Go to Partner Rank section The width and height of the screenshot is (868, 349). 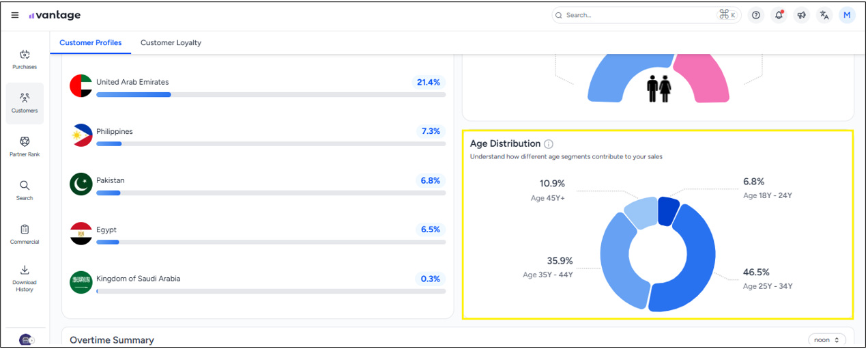pyautogui.click(x=25, y=146)
